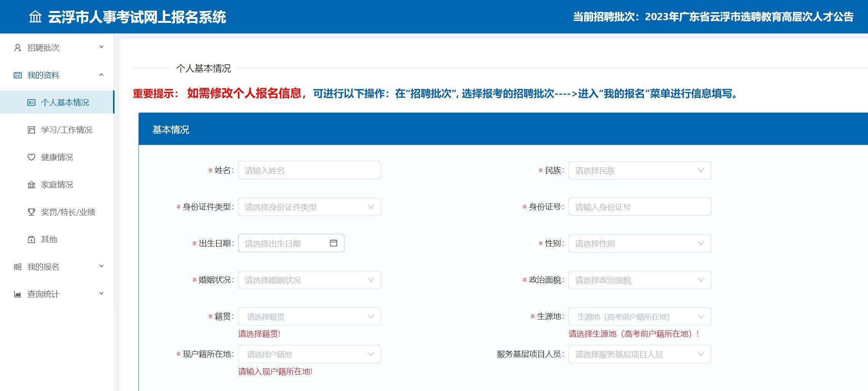Open the 民族 dropdown list
This screenshot has height=391, width=868.
639,170
